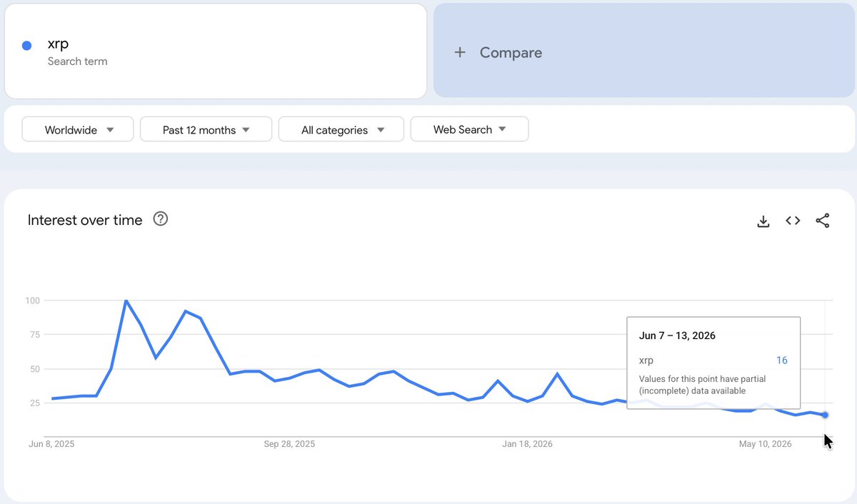
Task: Click the 75 y-axis label
Action: click(35, 335)
